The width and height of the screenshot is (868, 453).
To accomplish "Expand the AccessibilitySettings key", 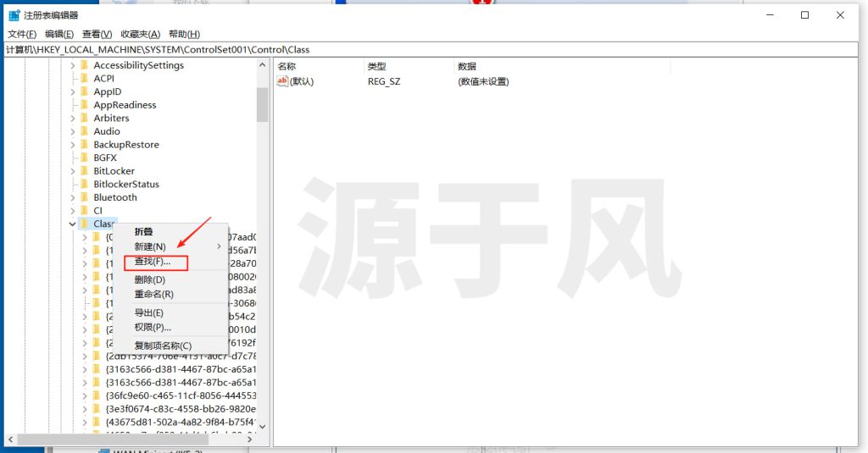I will click(73, 65).
